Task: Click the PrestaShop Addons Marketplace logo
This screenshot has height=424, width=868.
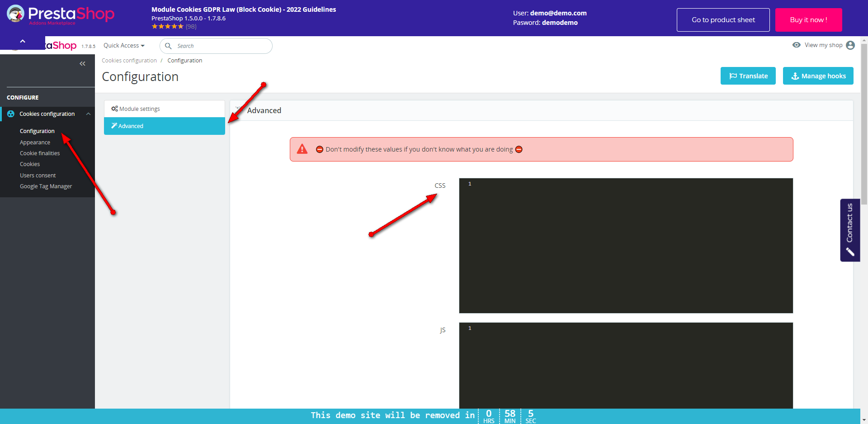Action: tap(61, 15)
